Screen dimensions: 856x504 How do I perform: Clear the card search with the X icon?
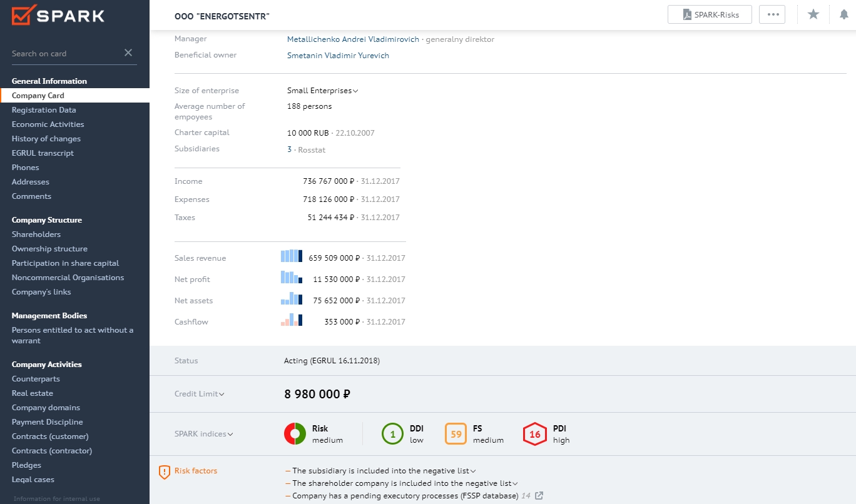pyautogui.click(x=128, y=53)
